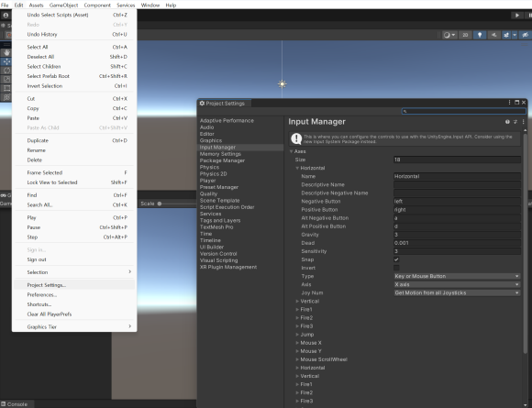Viewport: 532px width, 408px height.
Task: Choose Clear All PlayerPrefs
Action: [74, 314]
